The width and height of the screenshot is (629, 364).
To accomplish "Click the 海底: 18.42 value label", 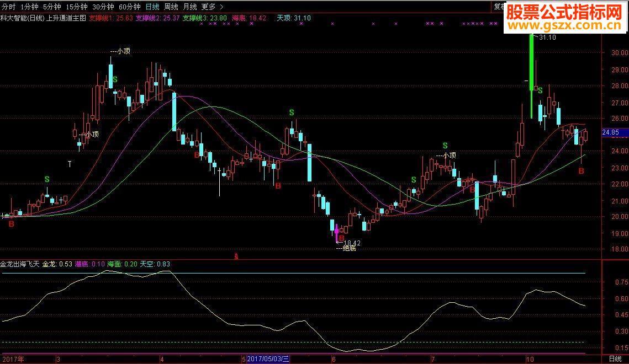I will [x=249, y=18].
